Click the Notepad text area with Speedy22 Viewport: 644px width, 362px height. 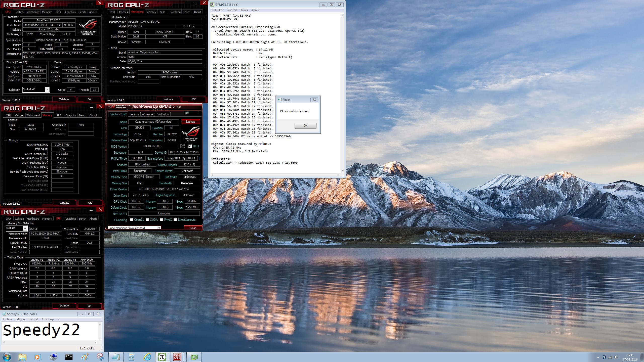click(x=50, y=331)
